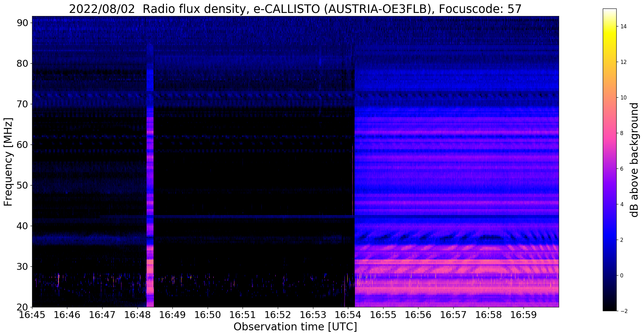Click the 16:52 time tick label
Viewport: 644px width, 336px height.
pyautogui.click(x=277, y=315)
